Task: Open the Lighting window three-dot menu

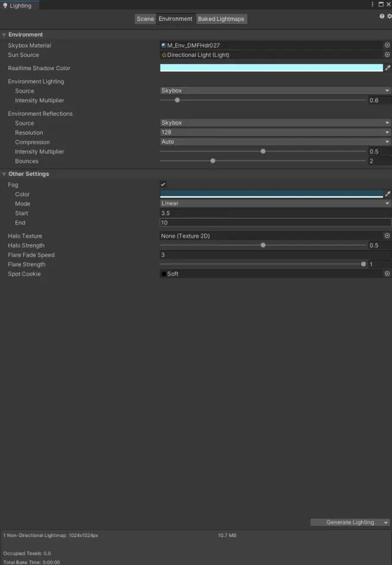Action: click(x=372, y=4)
